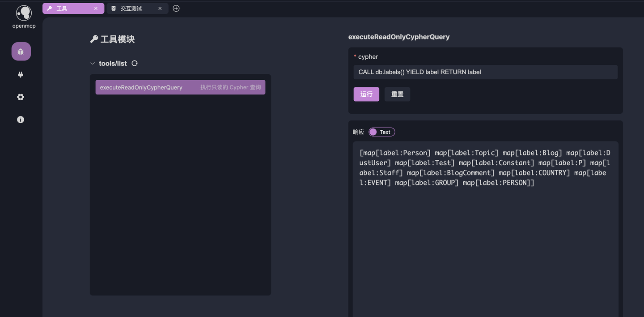Viewport: 644px width, 317px height.
Task: Toggle the Text response switch
Action: click(382, 132)
